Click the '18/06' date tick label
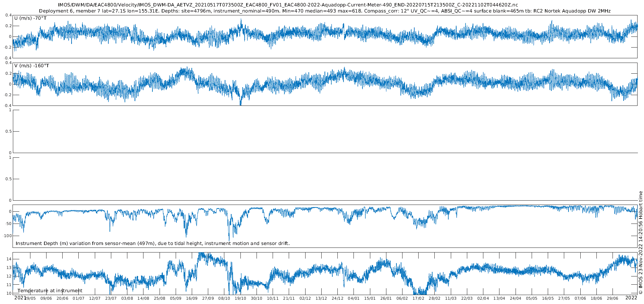 (x=596, y=298)
